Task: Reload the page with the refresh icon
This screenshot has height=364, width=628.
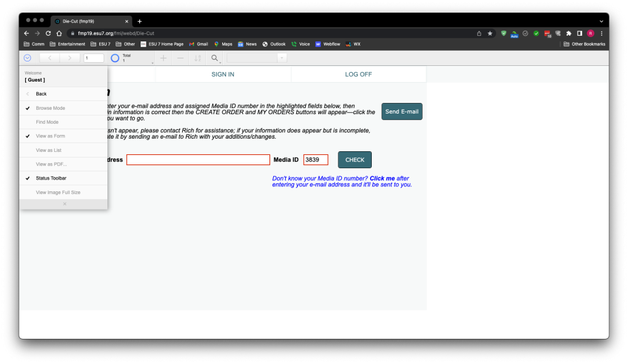Action: [x=48, y=33]
